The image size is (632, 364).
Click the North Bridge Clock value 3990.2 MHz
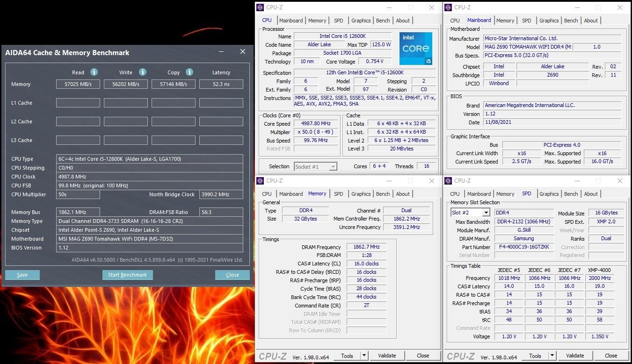click(221, 194)
